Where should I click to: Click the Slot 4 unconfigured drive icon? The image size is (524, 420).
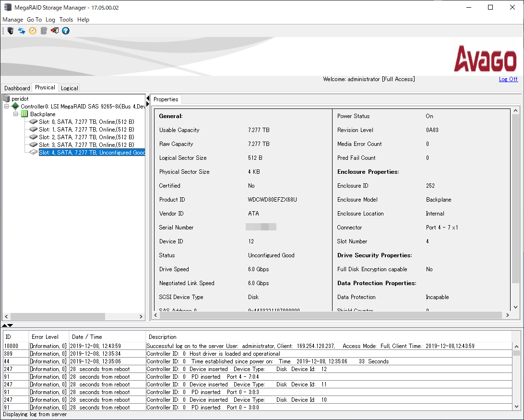pyautogui.click(x=34, y=152)
